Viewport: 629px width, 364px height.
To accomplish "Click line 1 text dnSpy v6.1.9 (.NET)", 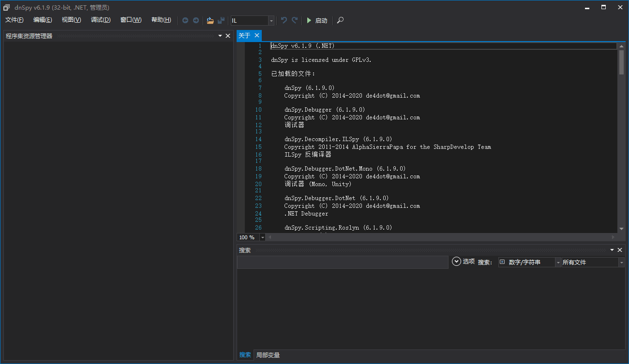I will (x=303, y=46).
